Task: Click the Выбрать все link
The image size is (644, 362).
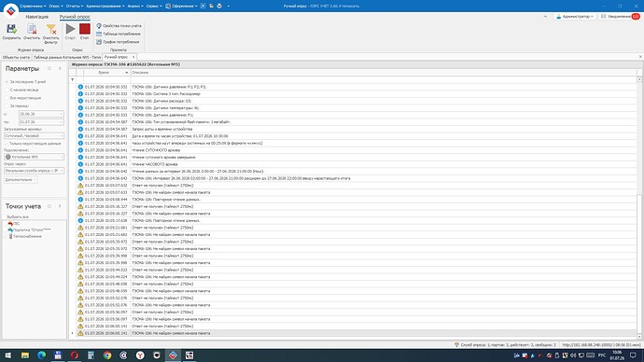Action: tap(18, 216)
